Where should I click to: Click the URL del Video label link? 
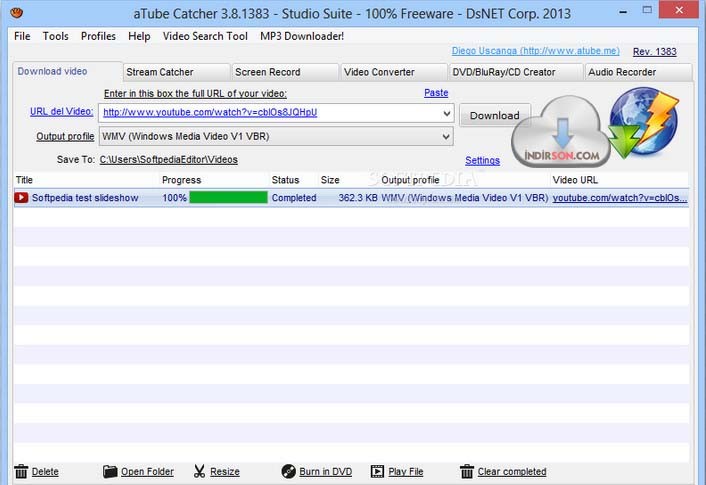[x=62, y=111]
